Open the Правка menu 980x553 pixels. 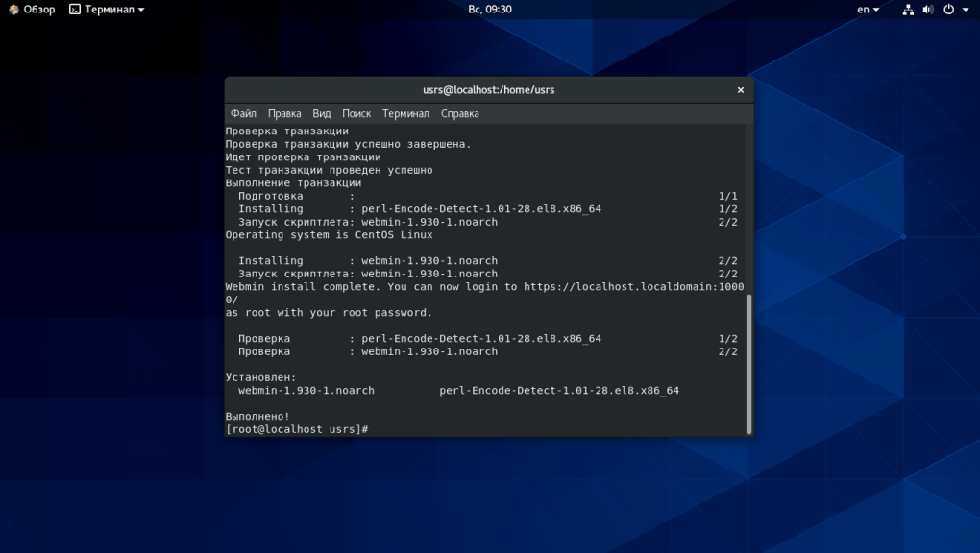point(284,113)
